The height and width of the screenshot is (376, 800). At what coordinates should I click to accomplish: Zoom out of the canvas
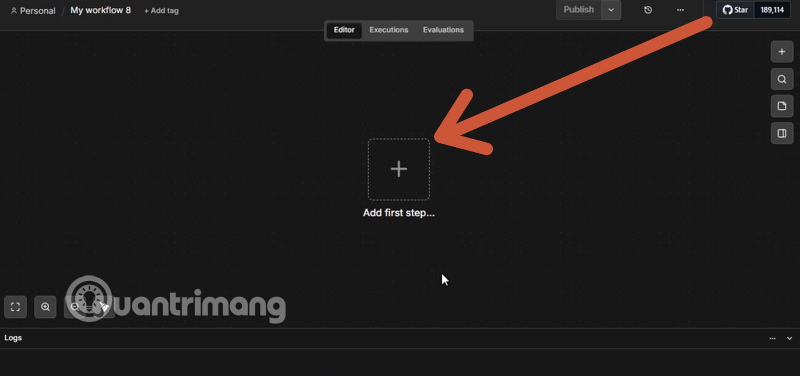(75, 307)
